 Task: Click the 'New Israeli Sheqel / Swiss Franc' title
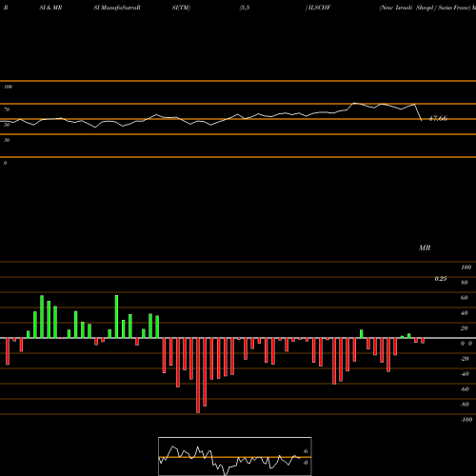tap(426, 8)
